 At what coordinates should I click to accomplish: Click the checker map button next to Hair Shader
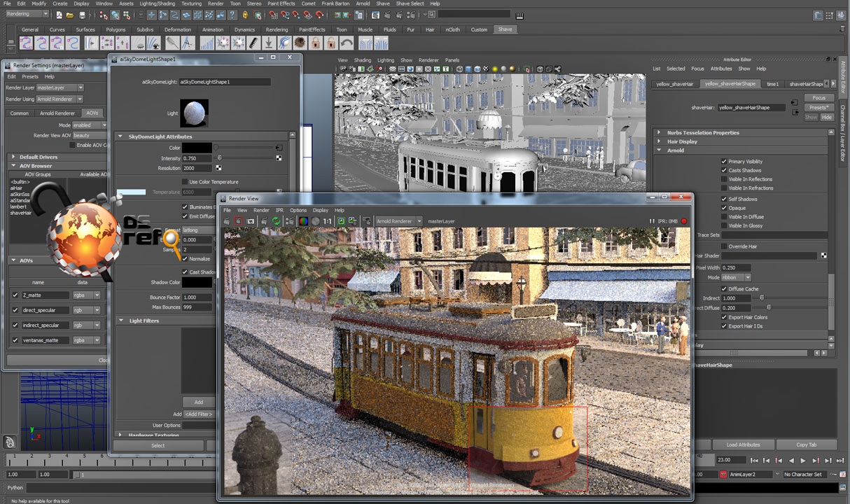tap(823, 256)
